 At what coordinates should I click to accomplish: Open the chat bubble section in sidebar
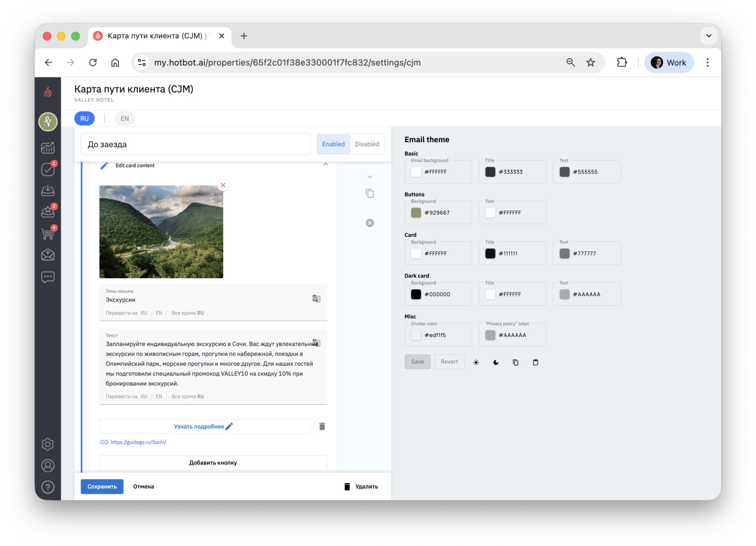tap(48, 277)
